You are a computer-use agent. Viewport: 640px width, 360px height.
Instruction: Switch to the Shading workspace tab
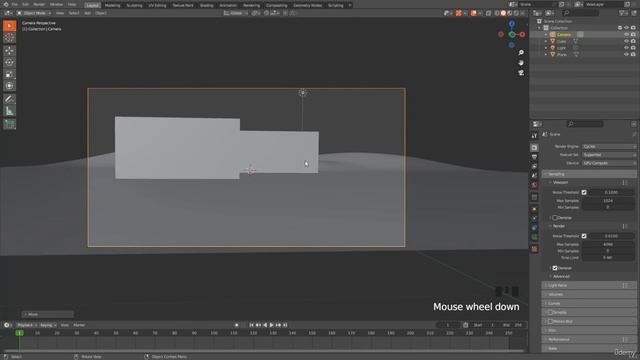(x=206, y=5)
